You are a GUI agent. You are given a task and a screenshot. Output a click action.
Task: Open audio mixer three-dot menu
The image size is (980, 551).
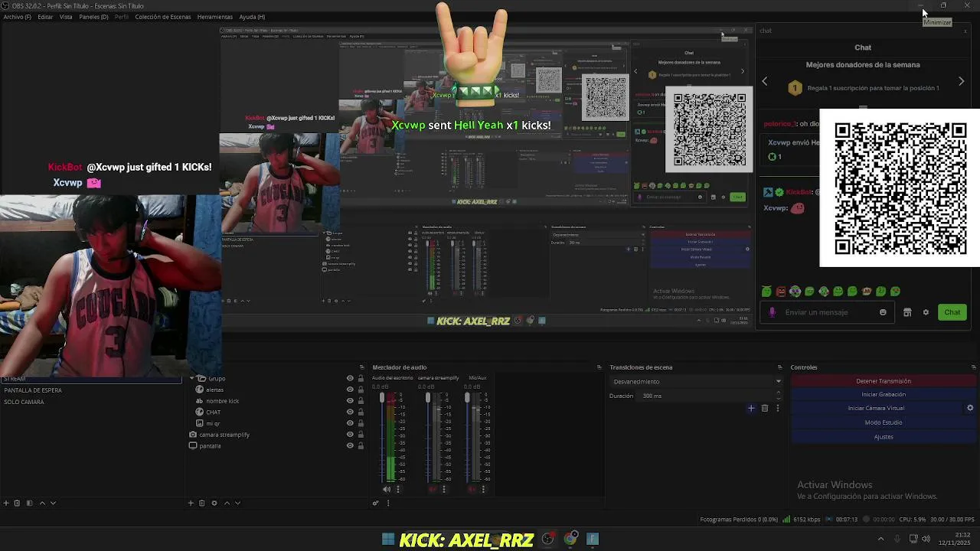click(x=388, y=503)
